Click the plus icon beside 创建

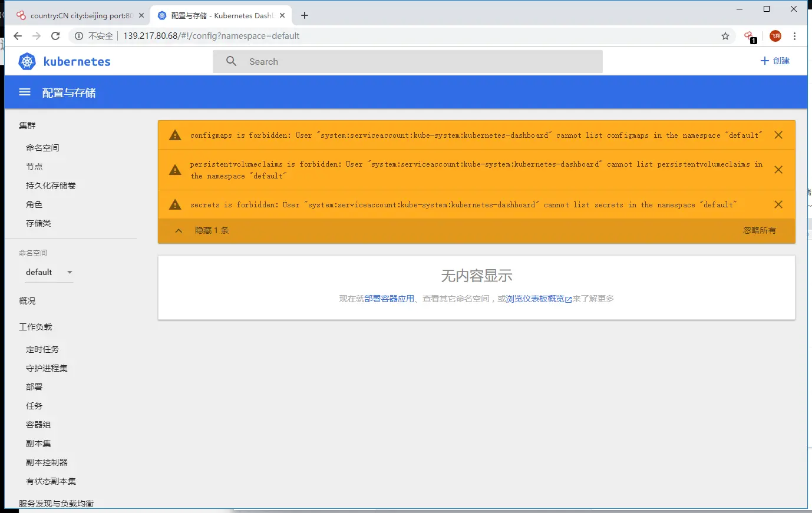(x=765, y=61)
